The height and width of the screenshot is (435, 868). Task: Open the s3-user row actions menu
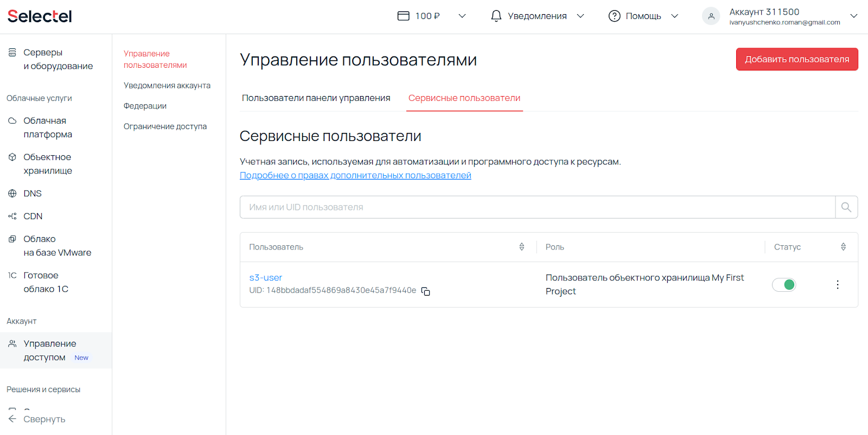838,285
